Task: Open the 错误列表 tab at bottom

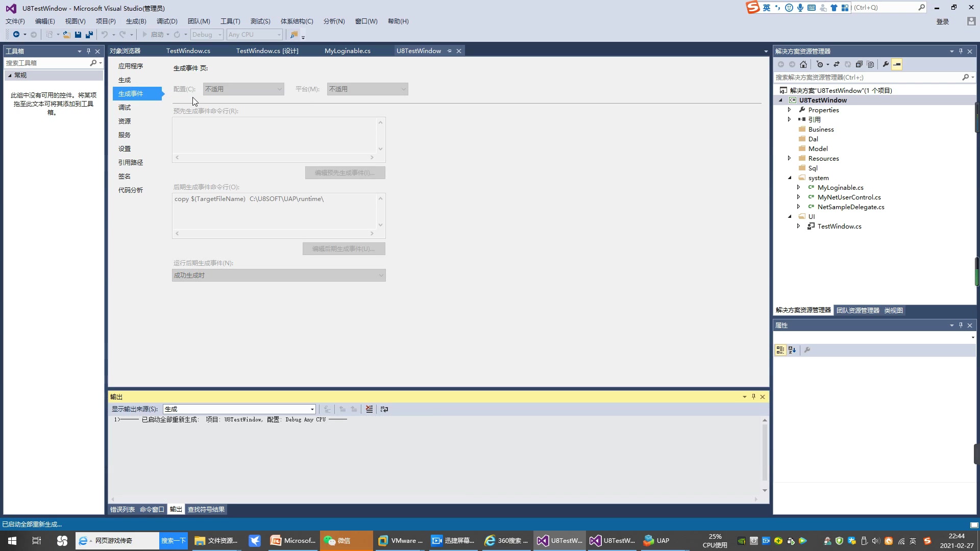Action: pyautogui.click(x=122, y=509)
